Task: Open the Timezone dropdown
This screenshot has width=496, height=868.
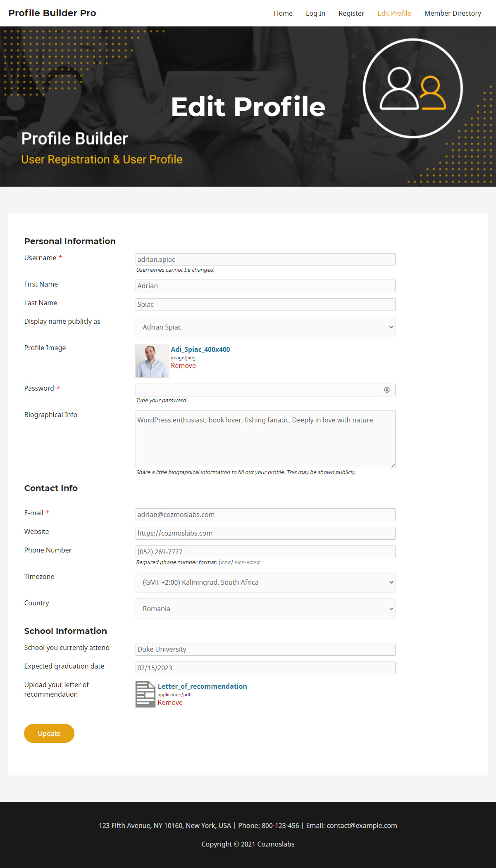Action: click(x=265, y=582)
